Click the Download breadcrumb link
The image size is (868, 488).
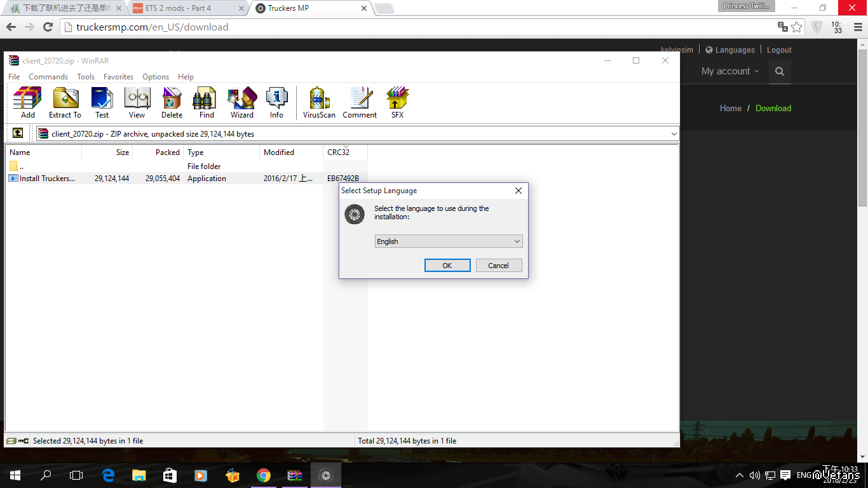(773, 108)
